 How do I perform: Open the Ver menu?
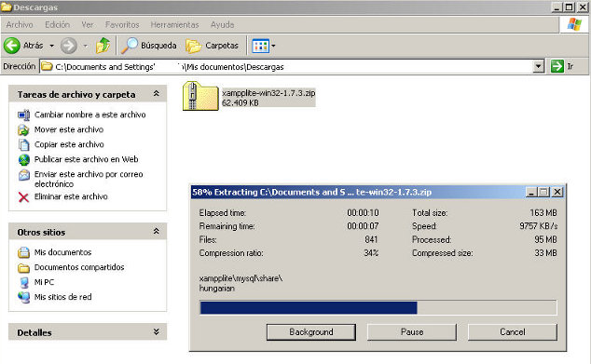coord(88,24)
